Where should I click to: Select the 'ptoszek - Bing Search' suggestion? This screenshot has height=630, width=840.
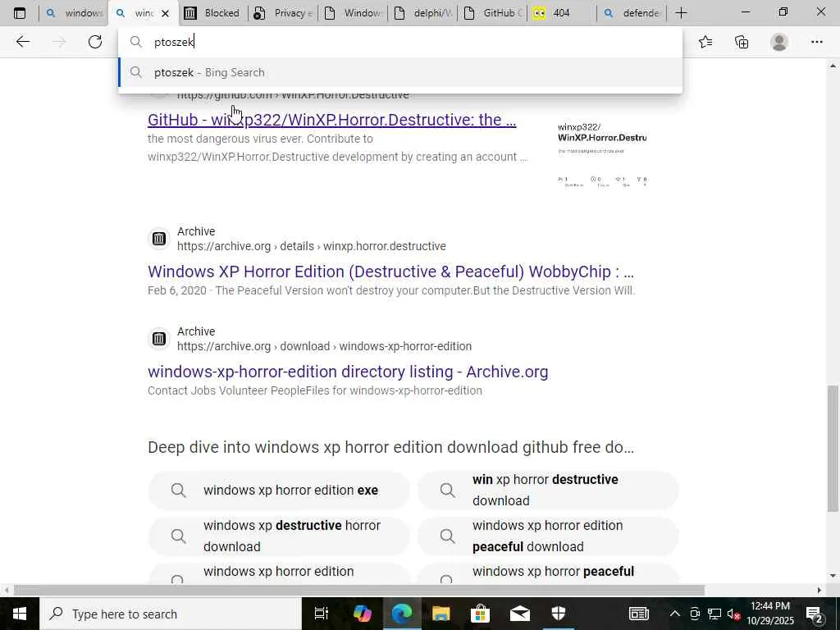(x=400, y=72)
